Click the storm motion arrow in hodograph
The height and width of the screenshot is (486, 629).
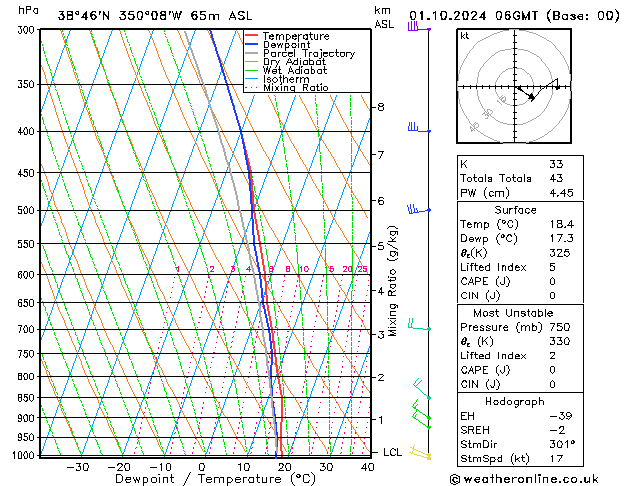click(x=526, y=93)
